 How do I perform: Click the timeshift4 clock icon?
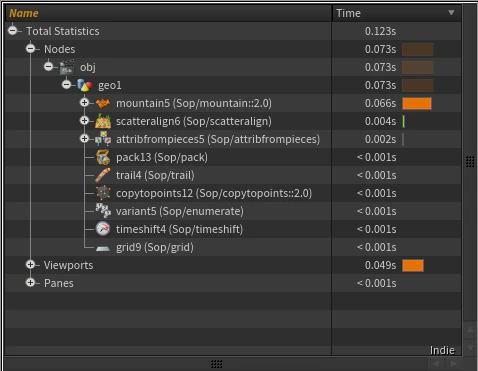point(103,229)
